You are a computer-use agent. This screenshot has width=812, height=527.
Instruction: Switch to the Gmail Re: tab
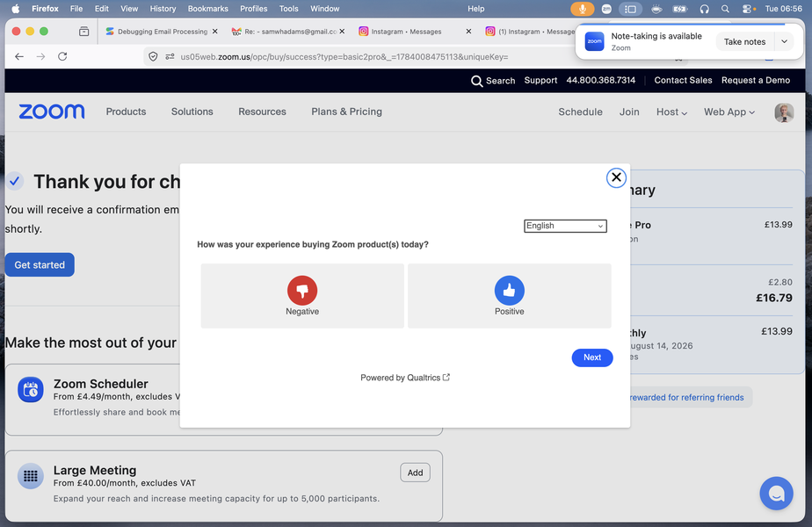tap(288, 32)
